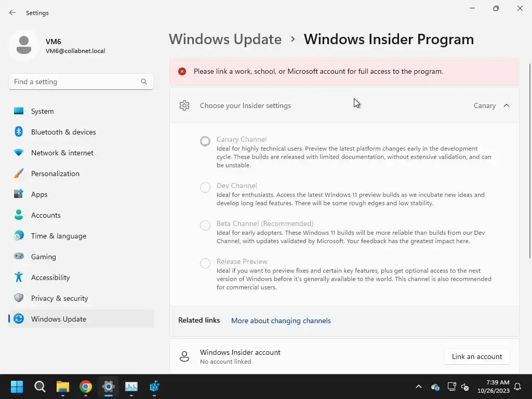Screen dimensions: 532x399
Task: Click the OneDrive cloud tray icon
Action: point(435,387)
